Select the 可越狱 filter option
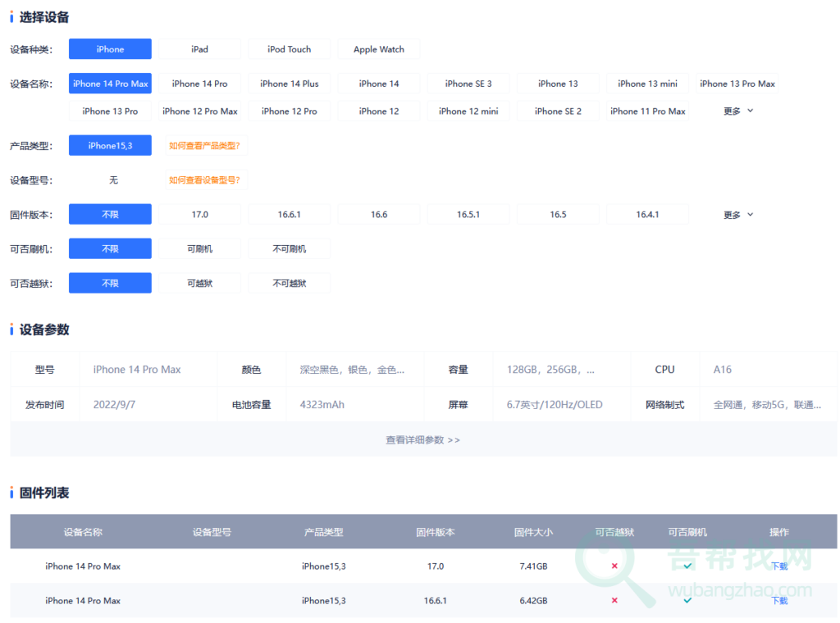The width and height of the screenshot is (840, 623). [199, 284]
